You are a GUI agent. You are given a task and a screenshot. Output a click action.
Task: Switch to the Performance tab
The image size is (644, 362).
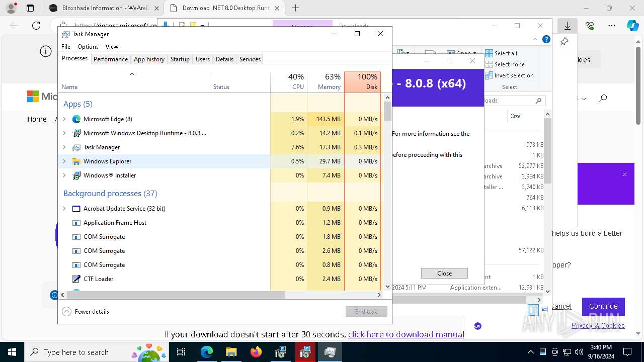(111, 59)
